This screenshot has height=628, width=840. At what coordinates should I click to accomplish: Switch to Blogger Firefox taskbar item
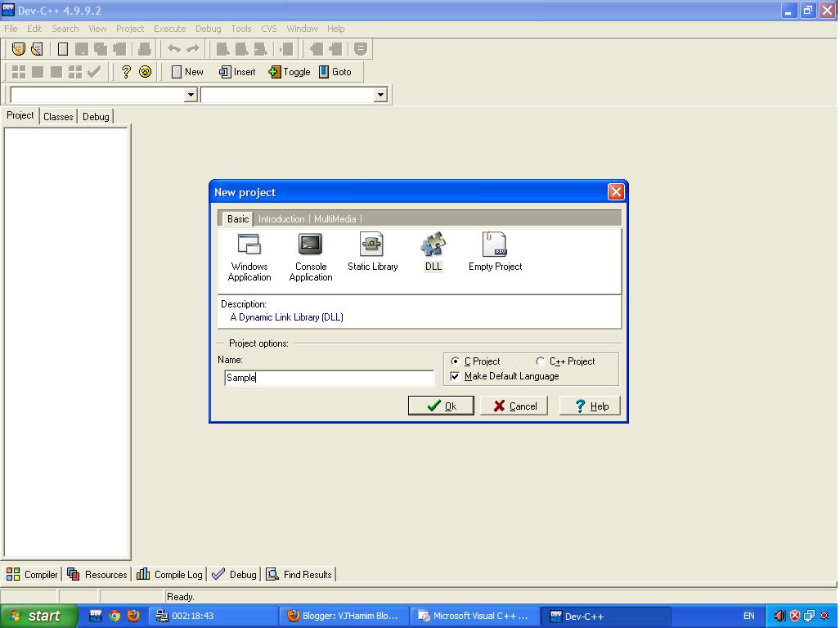[x=344, y=616]
